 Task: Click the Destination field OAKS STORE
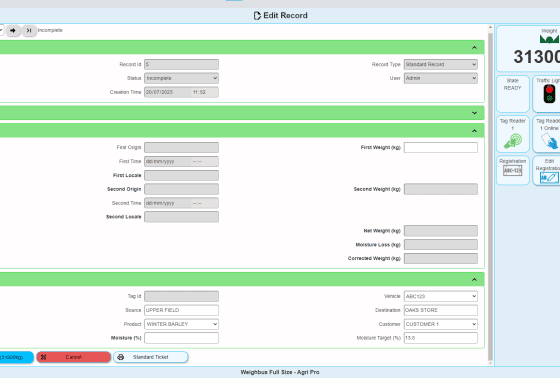coord(441,310)
